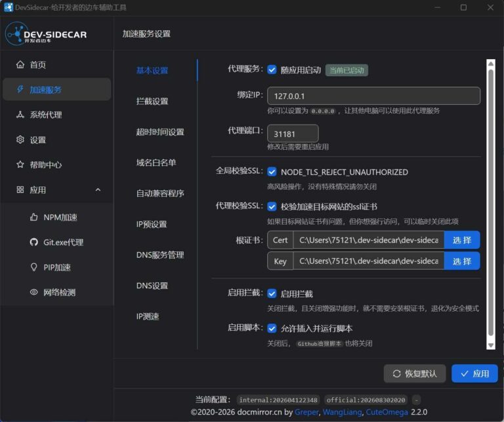Click the star icon of 帮助中心
The image size is (504, 422).
[20, 165]
